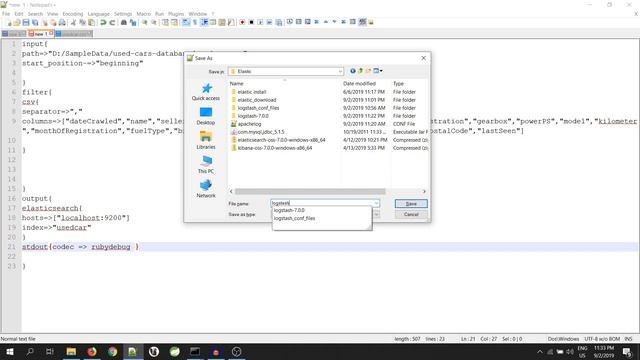The height and width of the screenshot is (360, 640).
Task: Click scroll right arrow in file list
Action: (x=424, y=191)
